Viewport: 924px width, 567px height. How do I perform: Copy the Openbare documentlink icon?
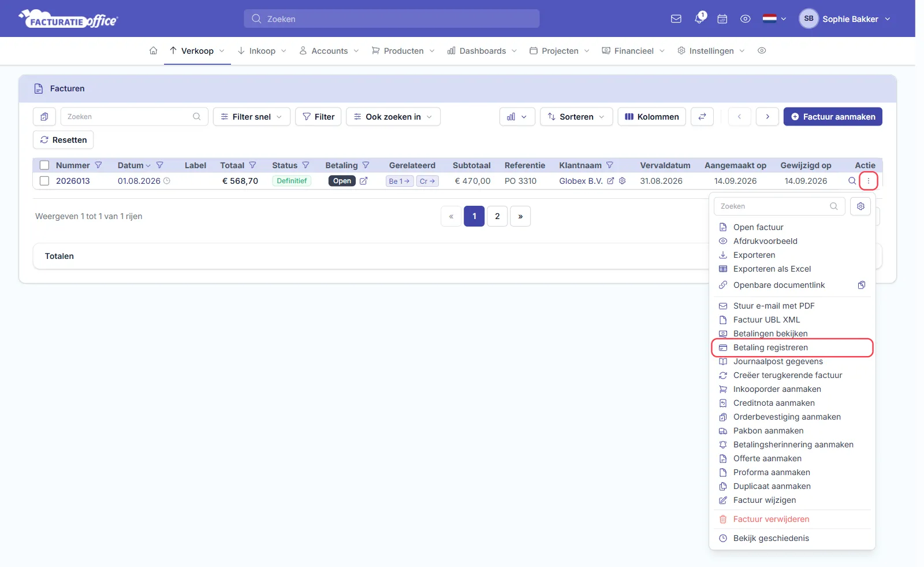(x=862, y=285)
